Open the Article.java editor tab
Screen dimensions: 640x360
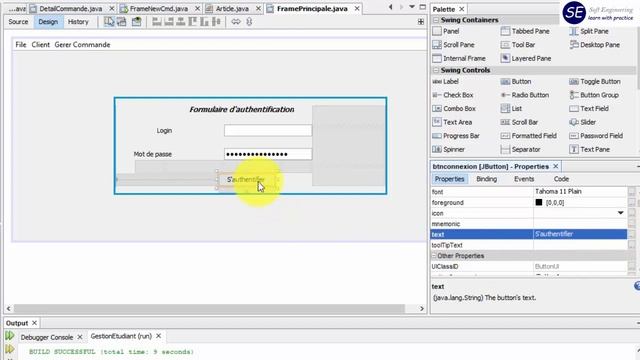[232, 9]
